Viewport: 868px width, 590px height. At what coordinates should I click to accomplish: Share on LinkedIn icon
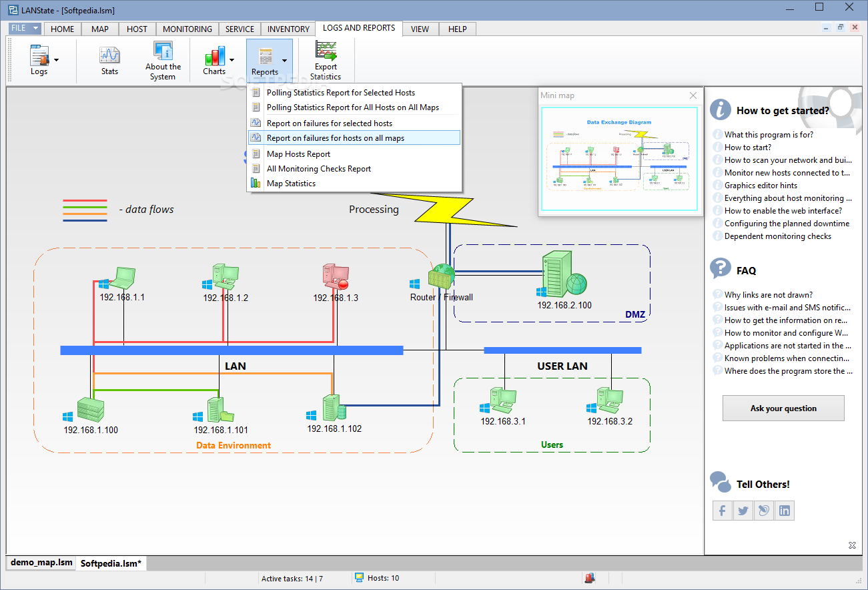point(785,511)
